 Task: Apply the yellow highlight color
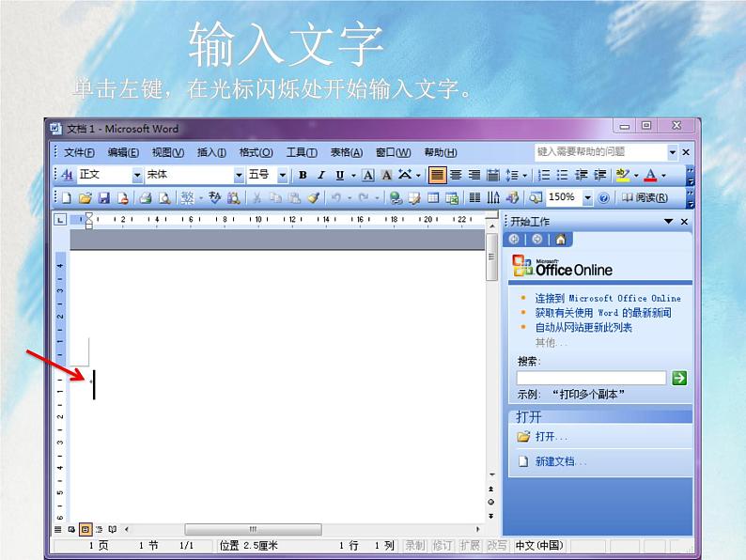[622, 175]
